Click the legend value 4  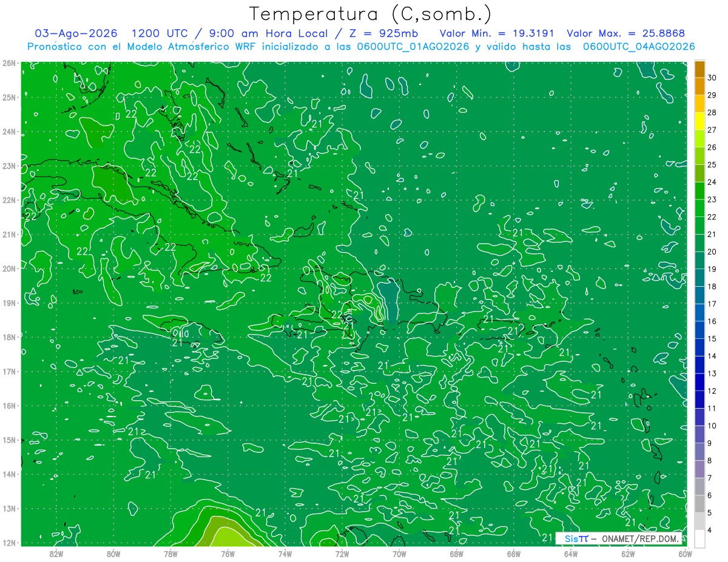(710, 530)
